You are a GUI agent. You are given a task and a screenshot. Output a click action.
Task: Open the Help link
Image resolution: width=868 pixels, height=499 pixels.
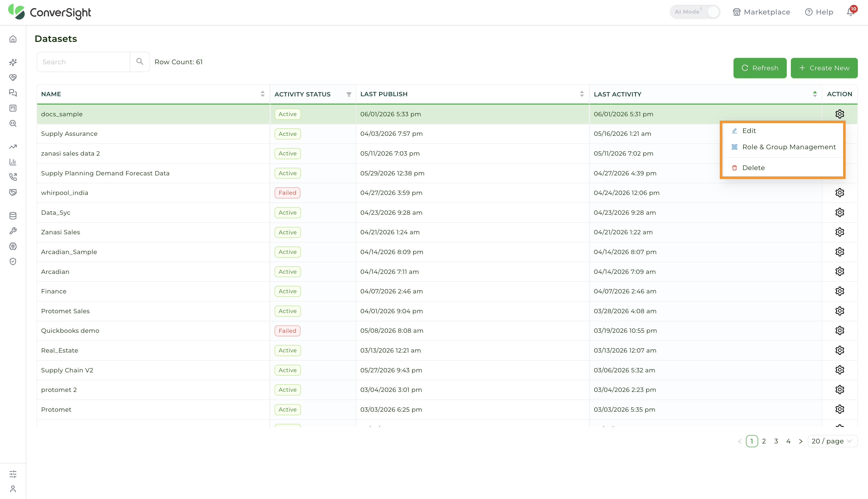coord(819,12)
